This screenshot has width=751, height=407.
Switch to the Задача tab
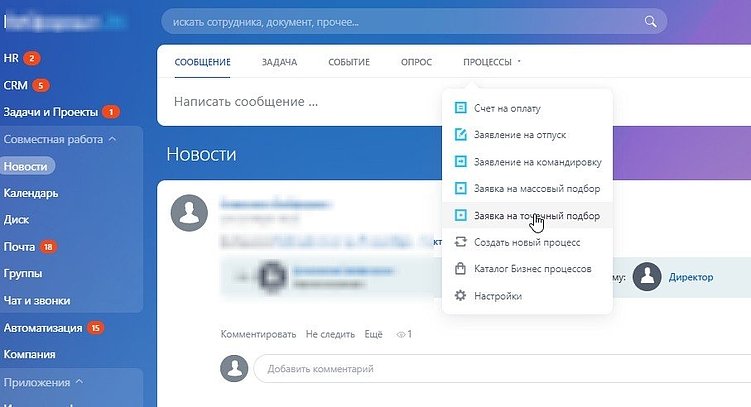(x=279, y=62)
